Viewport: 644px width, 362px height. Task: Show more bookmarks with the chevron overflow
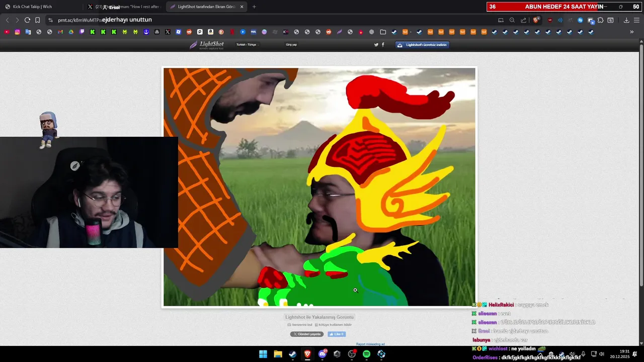point(632,32)
